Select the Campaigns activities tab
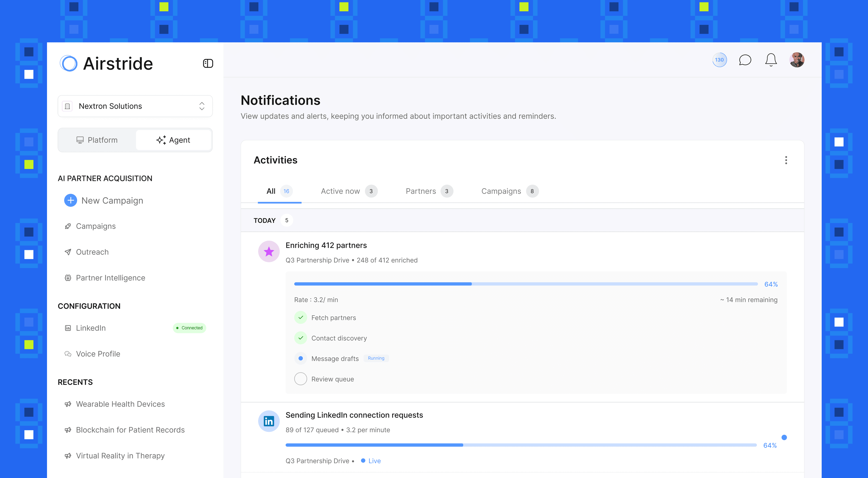Screen dimensions: 868x478 pos(510,191)
